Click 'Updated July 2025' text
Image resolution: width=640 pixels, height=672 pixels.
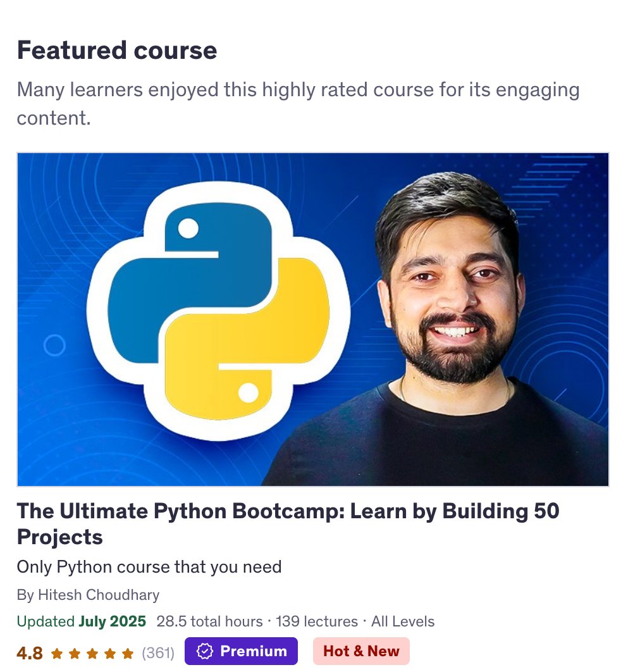pyautogui.click(x=82, y=621)
